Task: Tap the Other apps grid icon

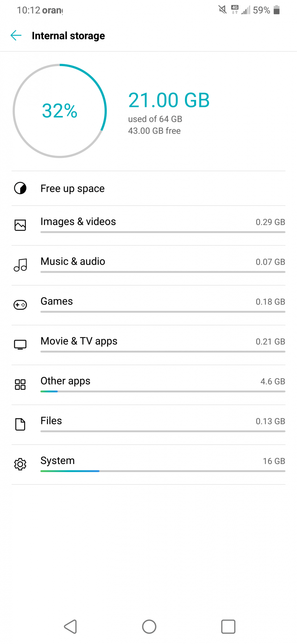Action: [20, 384]
